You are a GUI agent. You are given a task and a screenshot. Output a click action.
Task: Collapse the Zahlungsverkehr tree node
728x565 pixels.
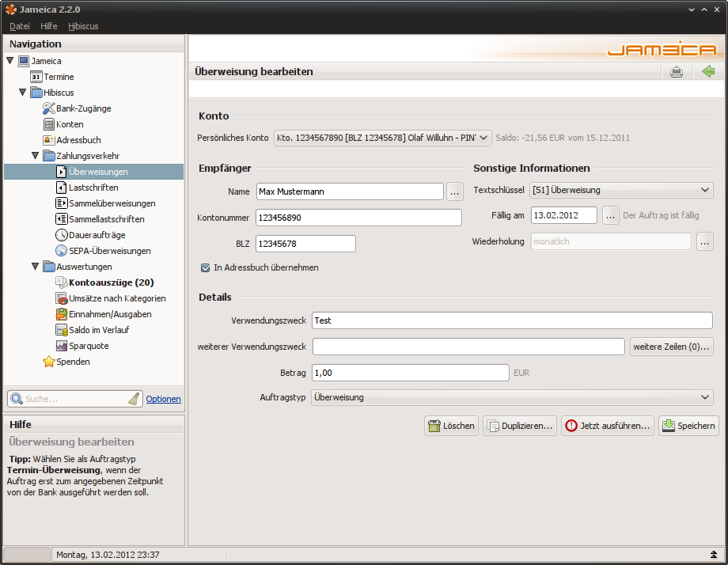(x=36, y=156)
